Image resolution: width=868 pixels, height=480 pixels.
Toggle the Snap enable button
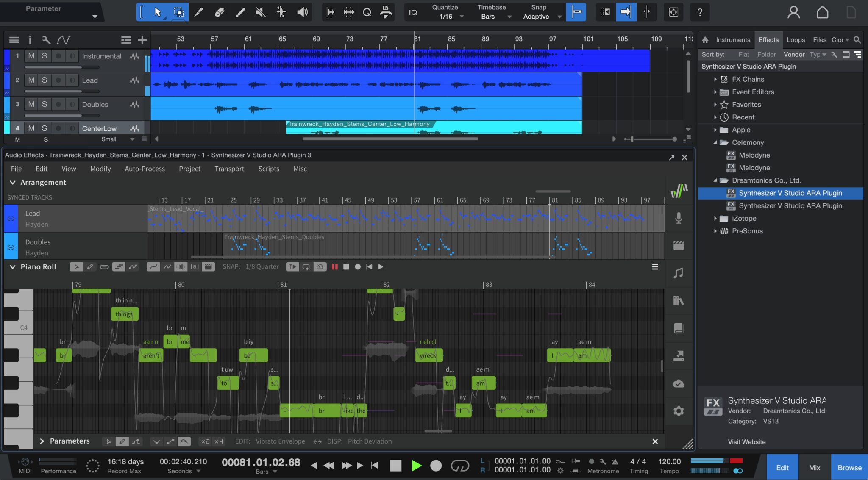576,12
